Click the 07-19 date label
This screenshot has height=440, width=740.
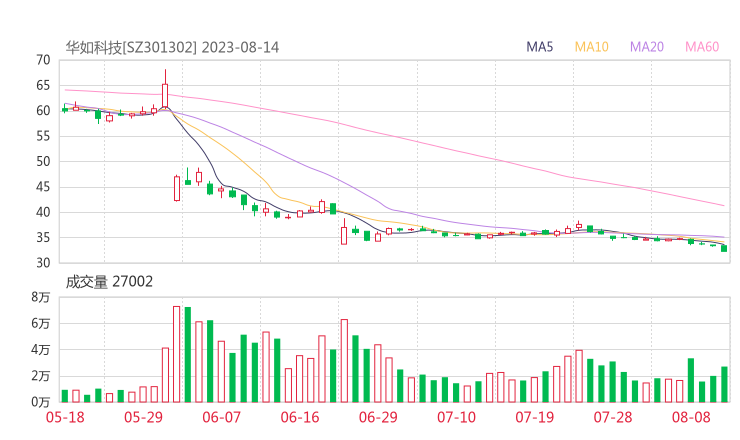(534, 417)
